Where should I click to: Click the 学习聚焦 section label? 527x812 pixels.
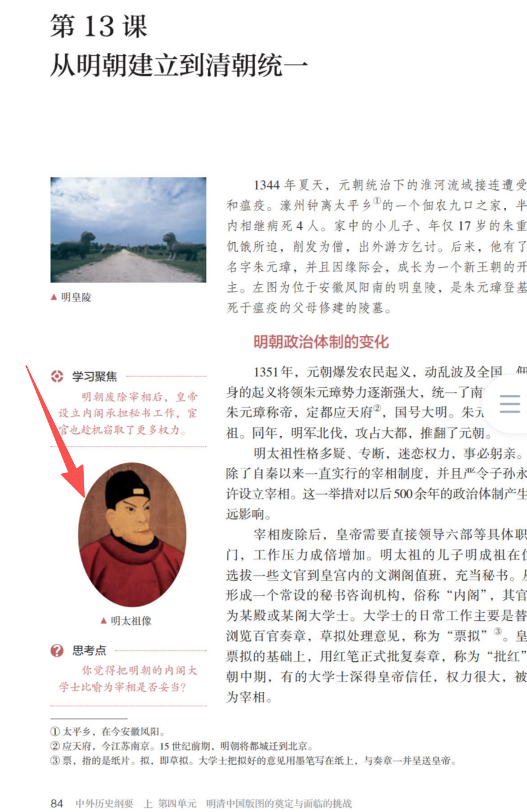click(x=95, y=376)
